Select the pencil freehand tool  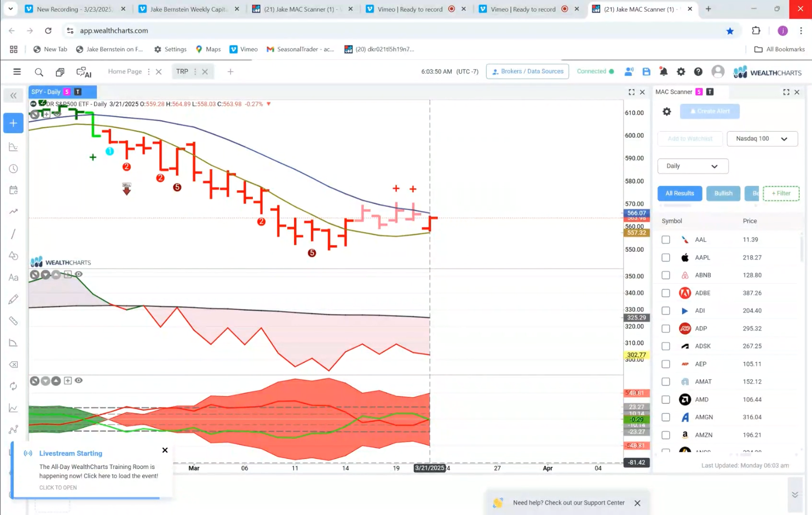pyautogui.click(x=13, y=299)
